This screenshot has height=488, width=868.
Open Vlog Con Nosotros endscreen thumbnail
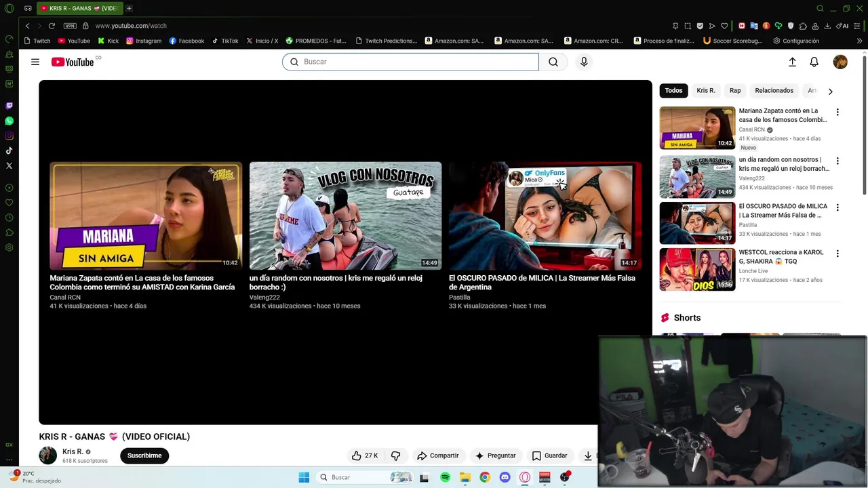[345, 216]
